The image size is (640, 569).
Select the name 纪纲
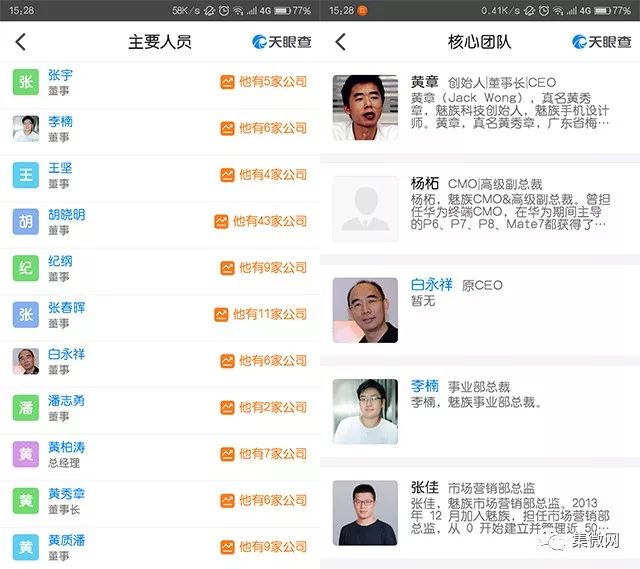point(60,261)
